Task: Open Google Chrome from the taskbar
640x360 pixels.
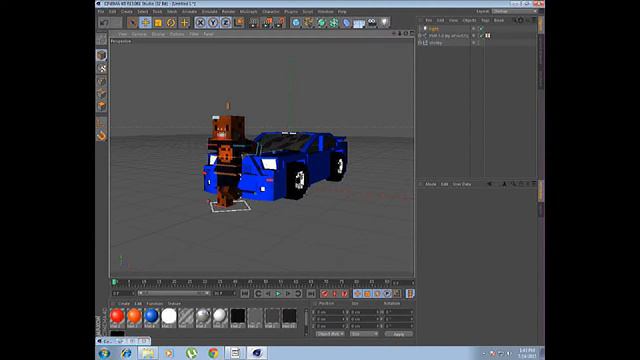Action: (213, 353)
